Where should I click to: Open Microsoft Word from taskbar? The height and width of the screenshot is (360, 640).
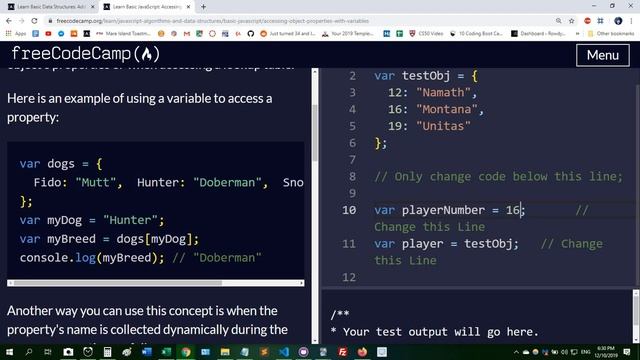tap(147, 352)
